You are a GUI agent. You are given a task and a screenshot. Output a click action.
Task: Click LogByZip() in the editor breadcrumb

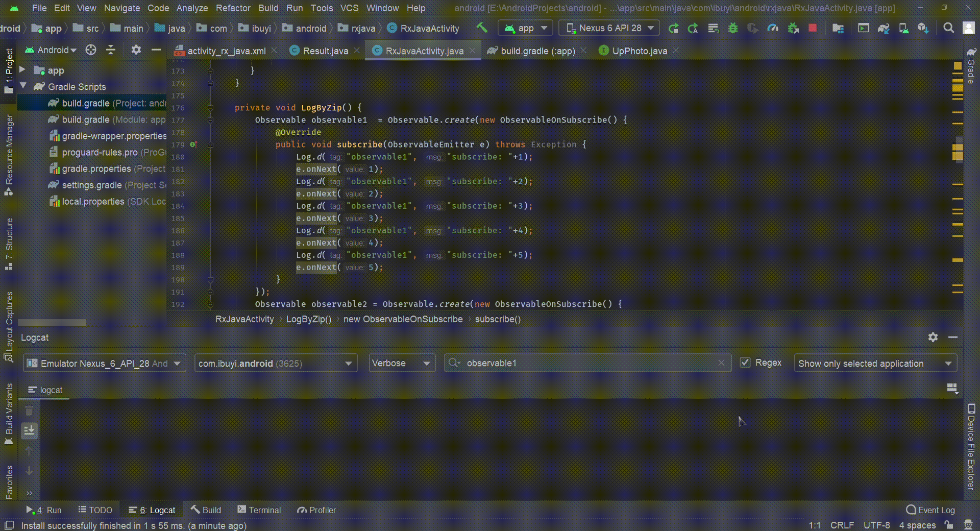[309, 319]
